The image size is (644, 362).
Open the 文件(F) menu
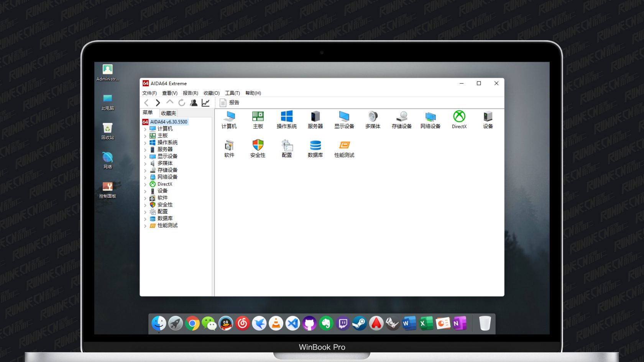click(x=149, y=93)
